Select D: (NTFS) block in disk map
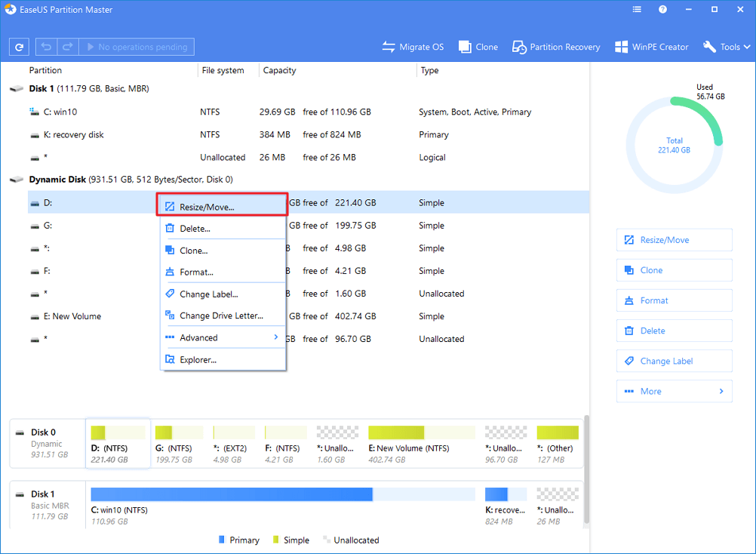Viewport: 756px width, 554px height. [118, 444]
